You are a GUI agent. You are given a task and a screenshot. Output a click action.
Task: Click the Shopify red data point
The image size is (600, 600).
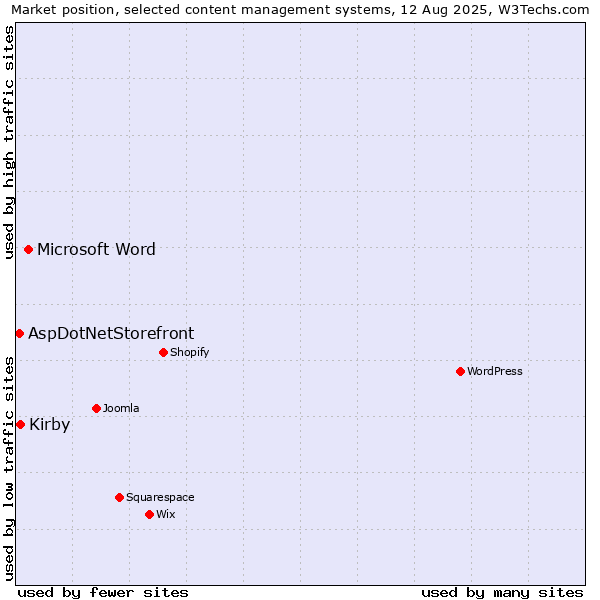[x=163, y=352]
